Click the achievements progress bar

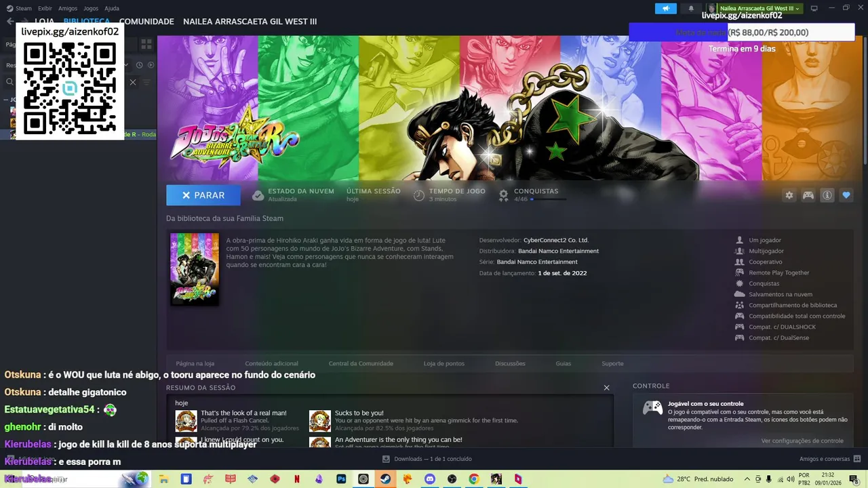point(549,199)
